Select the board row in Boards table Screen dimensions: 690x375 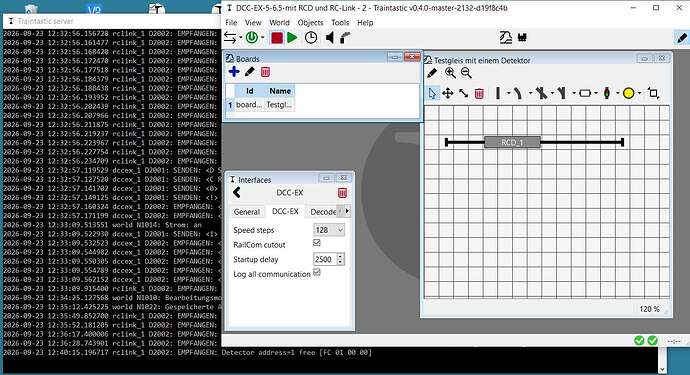click(x=261, y=105)
